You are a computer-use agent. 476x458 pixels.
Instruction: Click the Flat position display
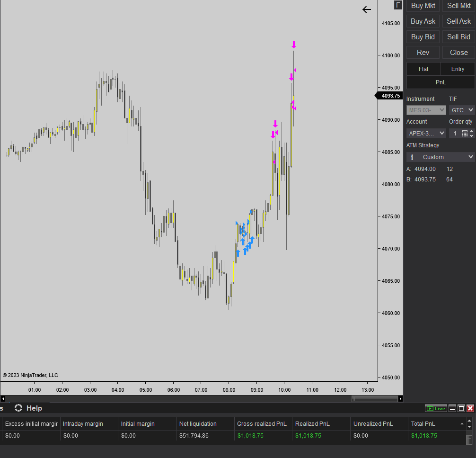pyautogui.click(x=423, y=69)
